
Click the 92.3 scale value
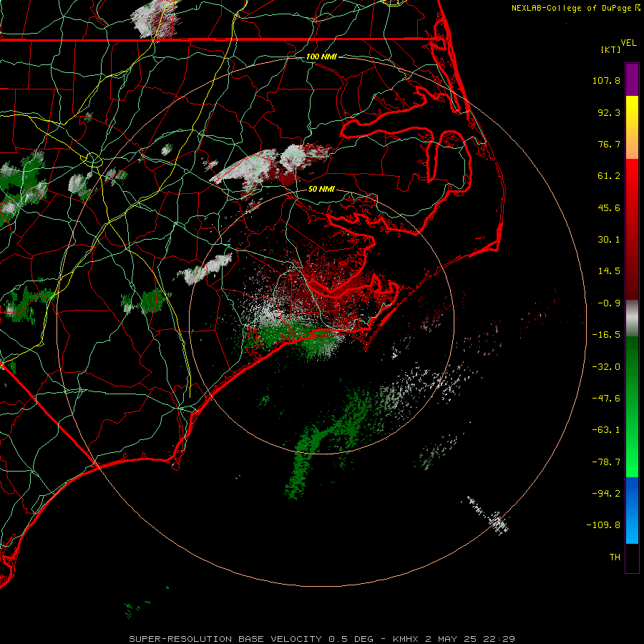tap(609, 112)
